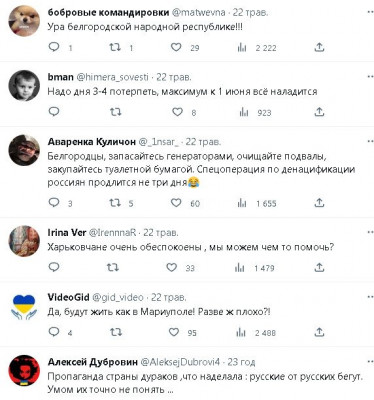
Task: Reply to the VideoGid tweet
Action: (x=54, y=332)
